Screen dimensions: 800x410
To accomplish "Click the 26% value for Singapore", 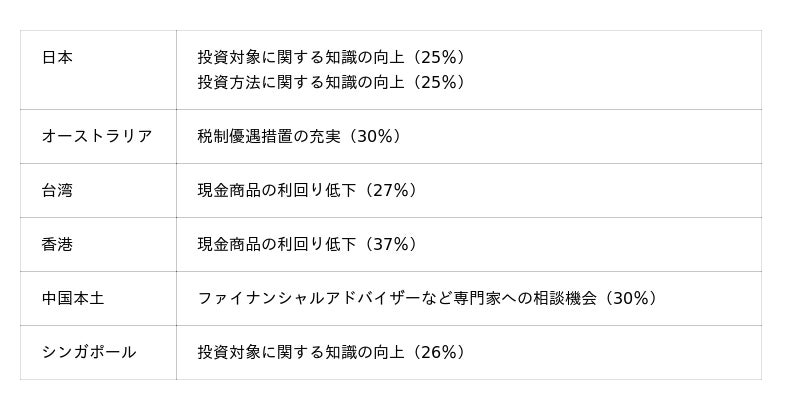I will pos(439,352).
